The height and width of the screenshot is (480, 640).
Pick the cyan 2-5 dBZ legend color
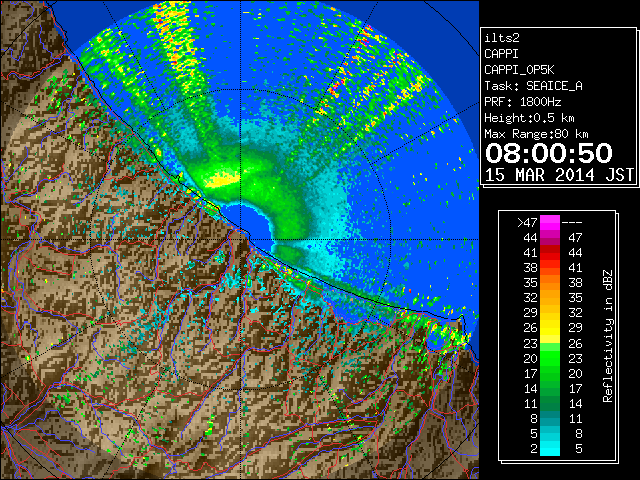(x=550, y=448)
